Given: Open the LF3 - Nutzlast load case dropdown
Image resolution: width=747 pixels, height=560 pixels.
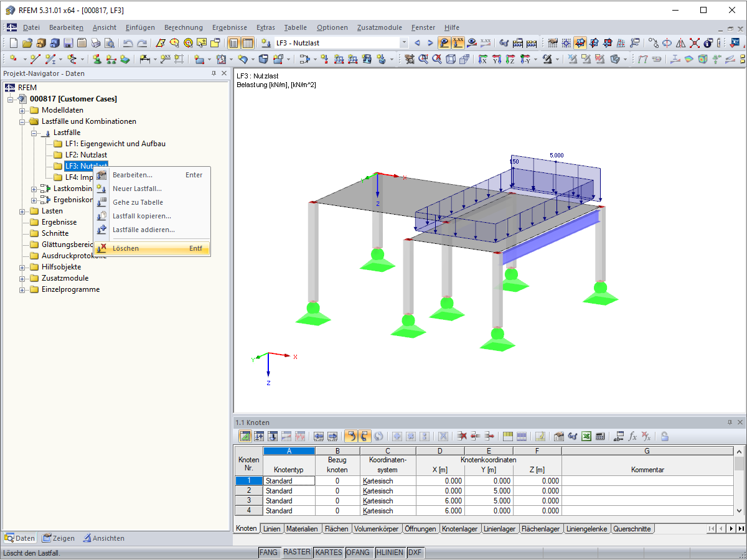Looking at the screenshot, I should [x=404, y=43].
